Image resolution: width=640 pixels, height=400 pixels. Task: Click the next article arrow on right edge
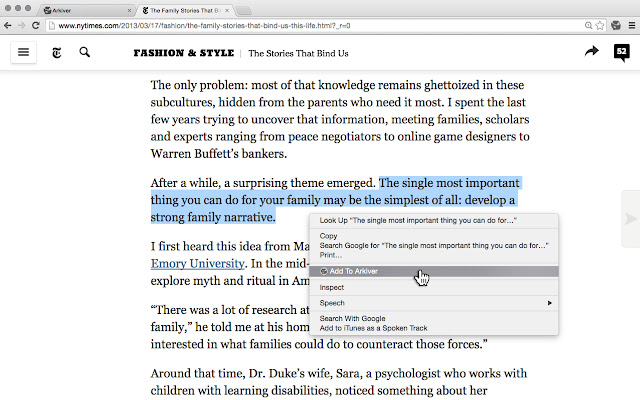(x=630, y=218)
